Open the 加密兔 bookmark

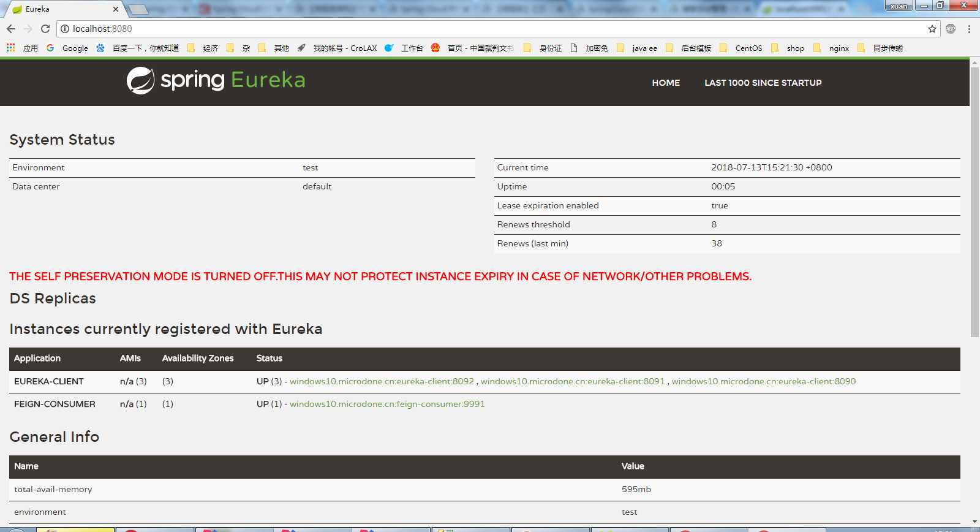point(589,48)
